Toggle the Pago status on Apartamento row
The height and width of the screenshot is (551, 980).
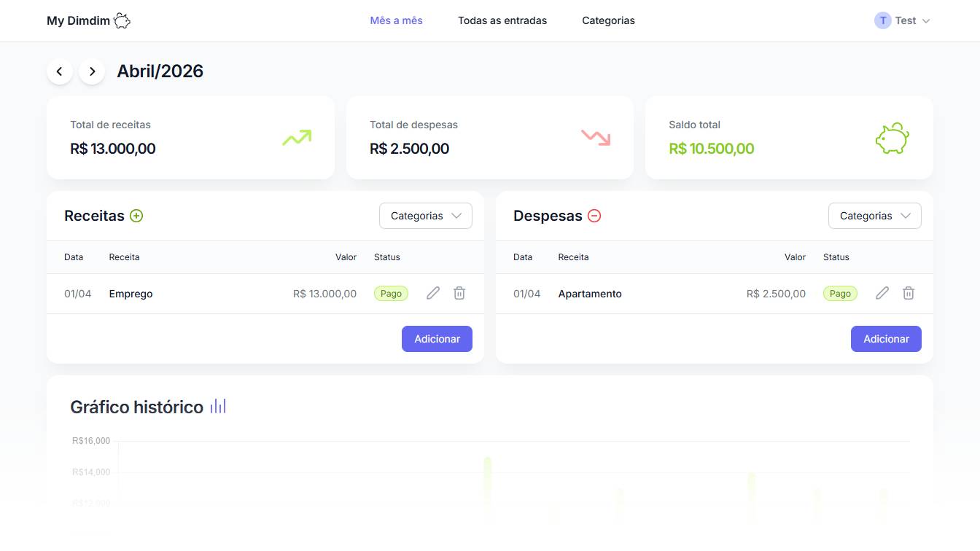point(840,294)
